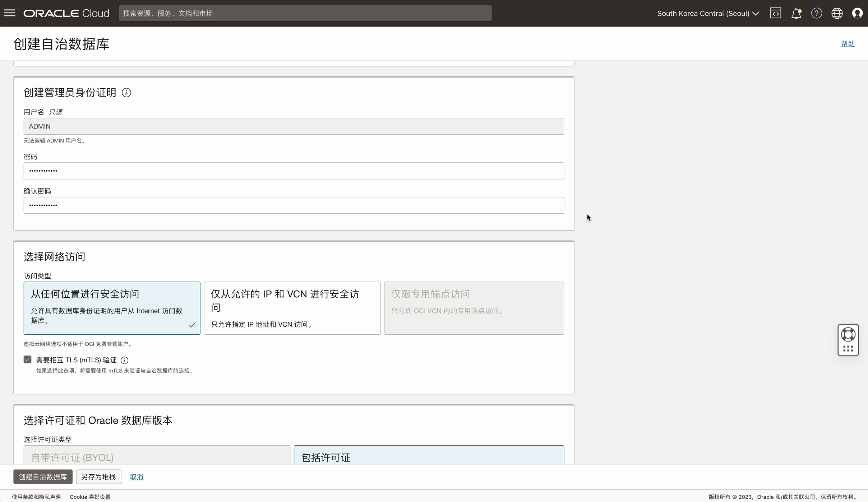Open the user profile avatar menu
Viewport: 868px width, 502px height.
858,13
